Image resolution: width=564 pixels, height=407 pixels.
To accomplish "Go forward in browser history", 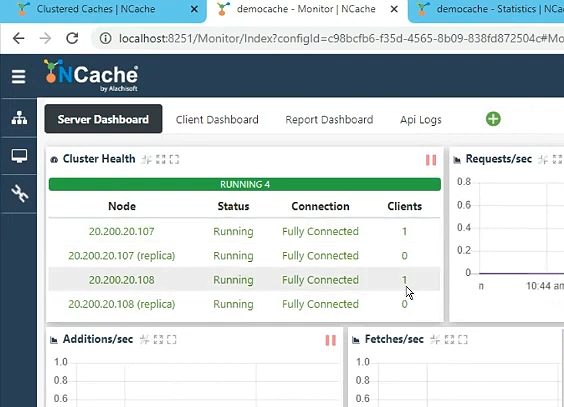I will click(45, 38).
